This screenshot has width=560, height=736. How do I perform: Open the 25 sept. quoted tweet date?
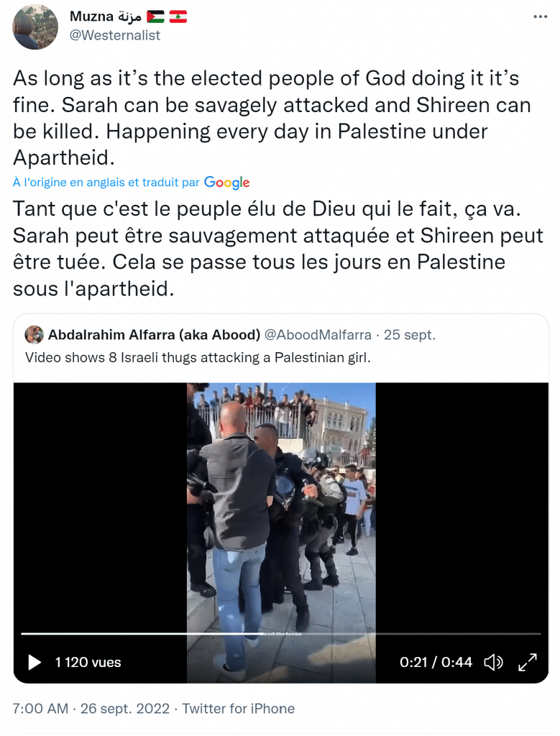tap(409, 335)
